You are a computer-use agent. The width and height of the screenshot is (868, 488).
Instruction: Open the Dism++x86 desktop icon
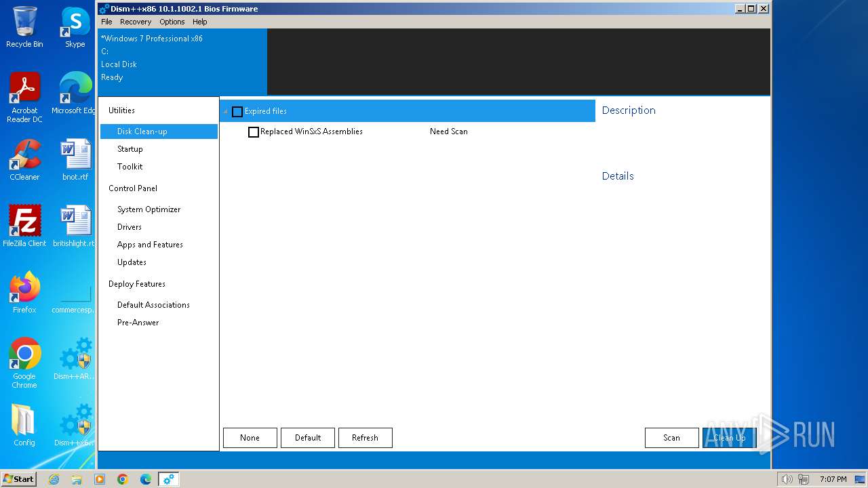tap(75, 426)
